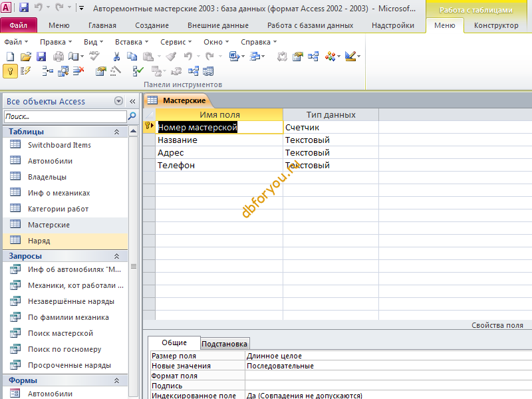The width and height of the screenshot is (532, 399).
Task: Click the Счетчик data type cell
Action: 331,127
